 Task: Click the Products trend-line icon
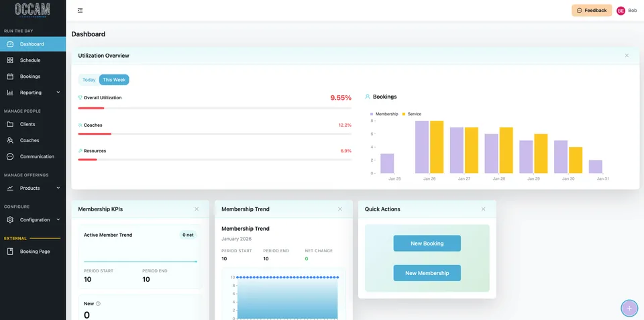coord(10,188)
